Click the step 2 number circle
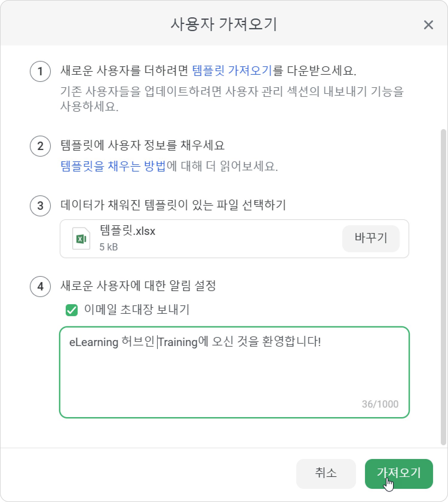The image size is (448, 502). 40,146
